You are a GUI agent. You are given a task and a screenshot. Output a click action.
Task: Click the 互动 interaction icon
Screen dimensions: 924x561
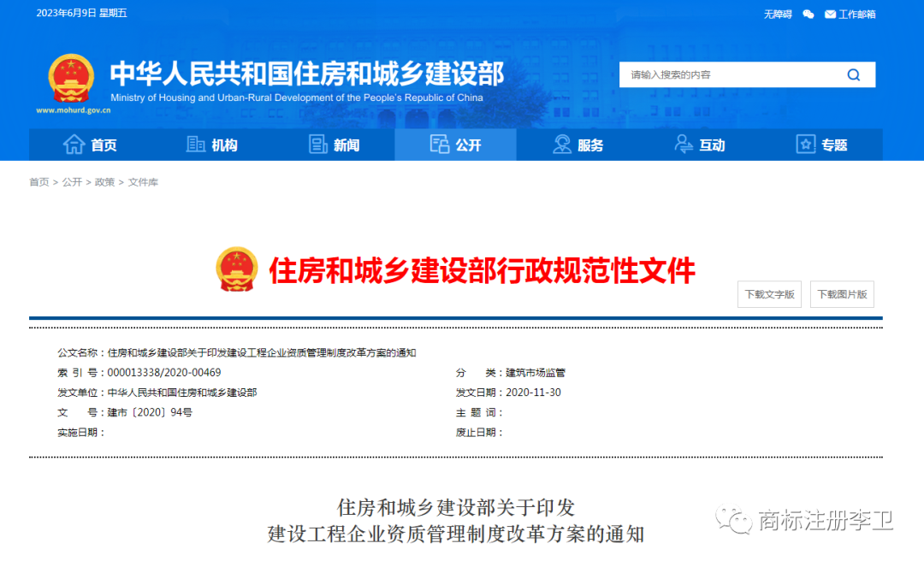point(684,144)
